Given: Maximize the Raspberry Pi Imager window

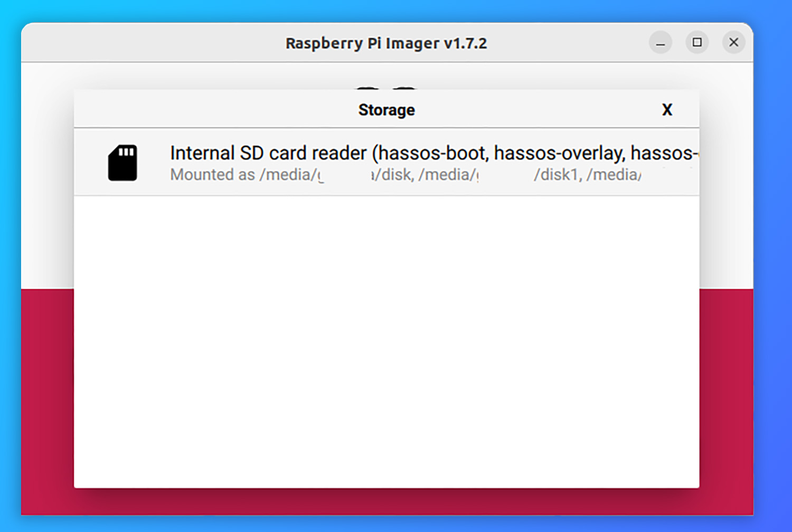Looking at the screenshot, I should (697, 43).
